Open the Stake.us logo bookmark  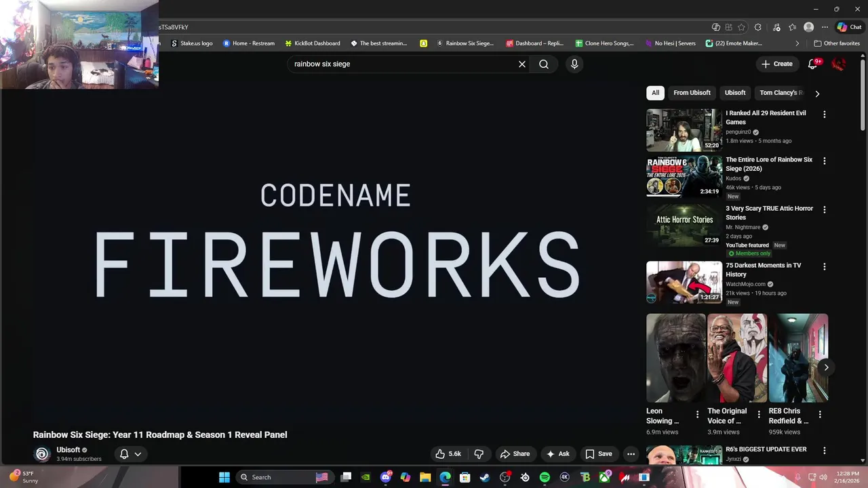pos(191,43)
